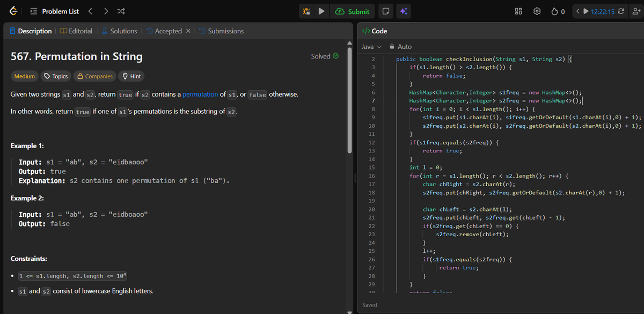Go to the next problem arrow
This screenshot has height=314, width=644.
pos(106,11)
